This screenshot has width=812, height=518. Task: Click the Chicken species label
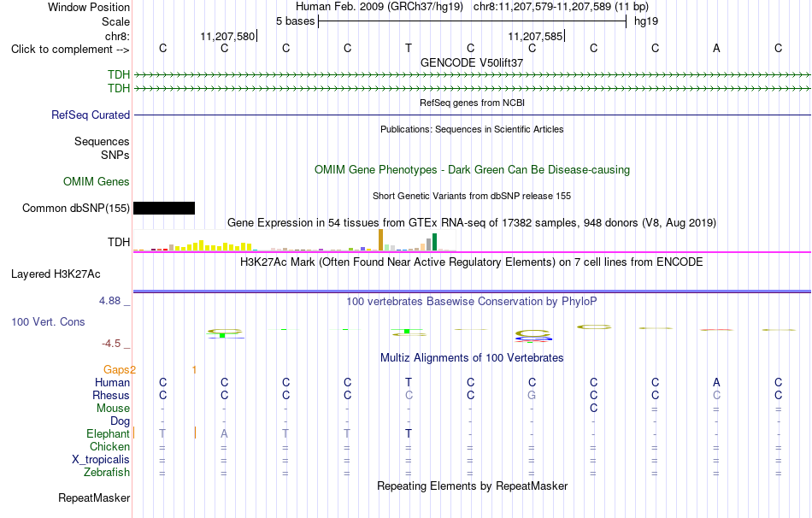click(109, 446)
